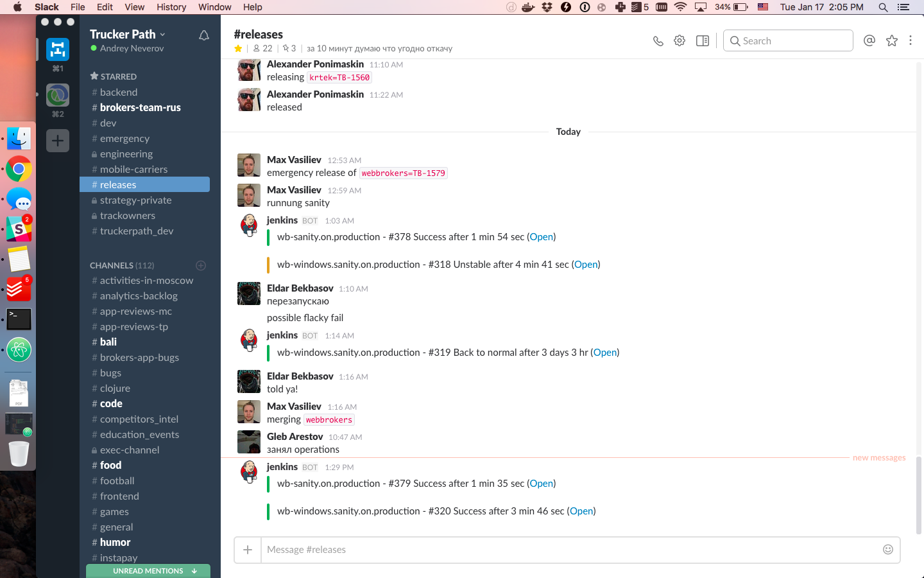Open Terminal from the Dock

19,319
